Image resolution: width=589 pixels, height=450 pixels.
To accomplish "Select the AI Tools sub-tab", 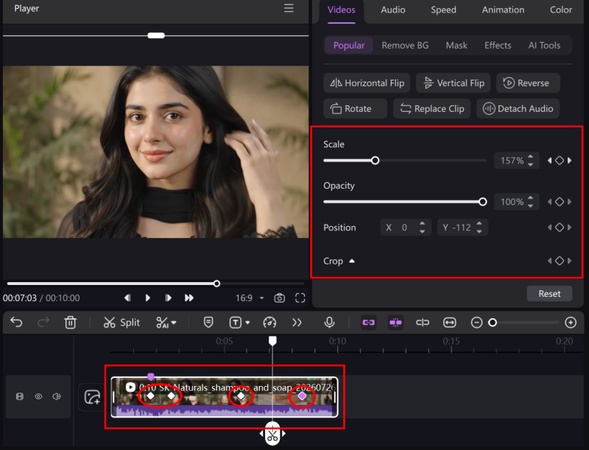I will pyautogui.click(x=544, y=45).
